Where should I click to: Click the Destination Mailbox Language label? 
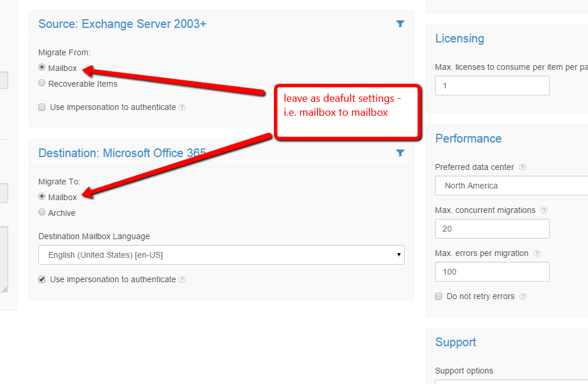[x=94, y=236]
